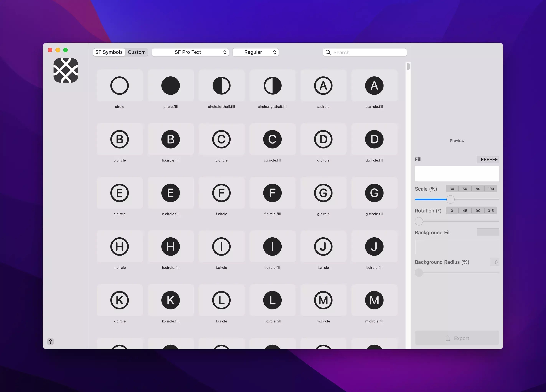Select the circle.lefthalf.fill symbol
This screenshot has height=392, width=546.
pos(221,86)
